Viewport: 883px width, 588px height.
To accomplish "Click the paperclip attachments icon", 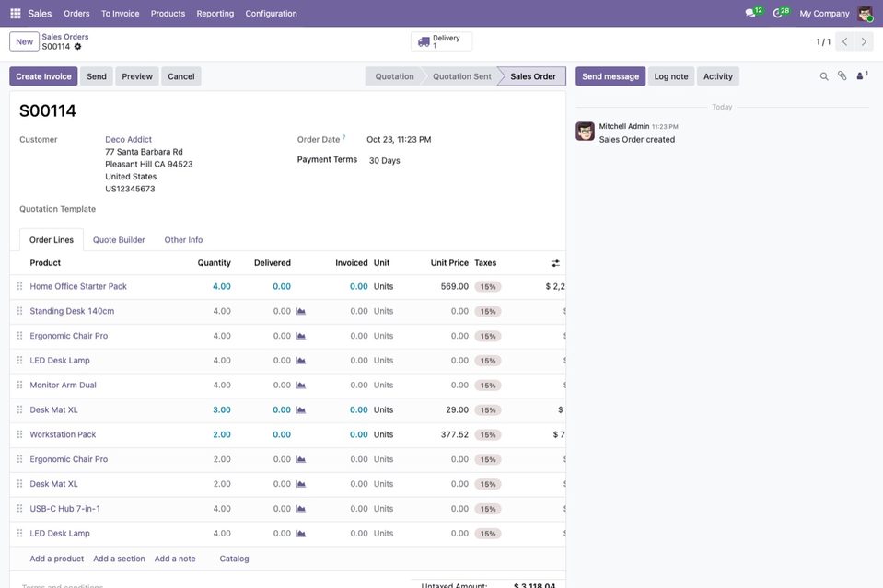I will tap(842, 76).
